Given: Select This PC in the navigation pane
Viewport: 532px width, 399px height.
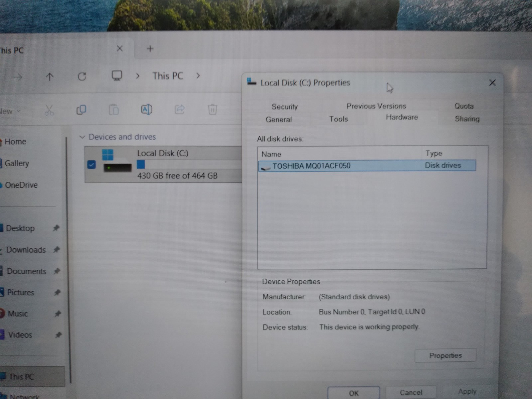Looking at the screenshot, I should pyautogui.click(x=32, y=376).
